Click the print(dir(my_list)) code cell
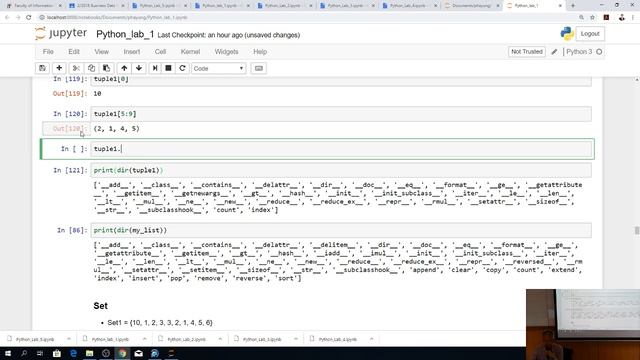This screenshot has width=640, height=360. tap(341, 230)
